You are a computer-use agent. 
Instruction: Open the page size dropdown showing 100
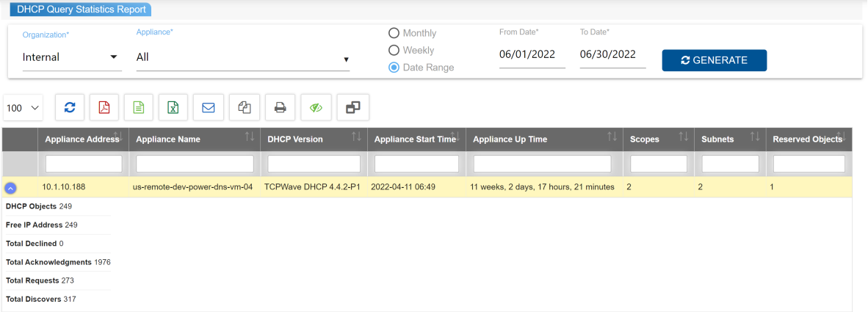click(23, 108)
